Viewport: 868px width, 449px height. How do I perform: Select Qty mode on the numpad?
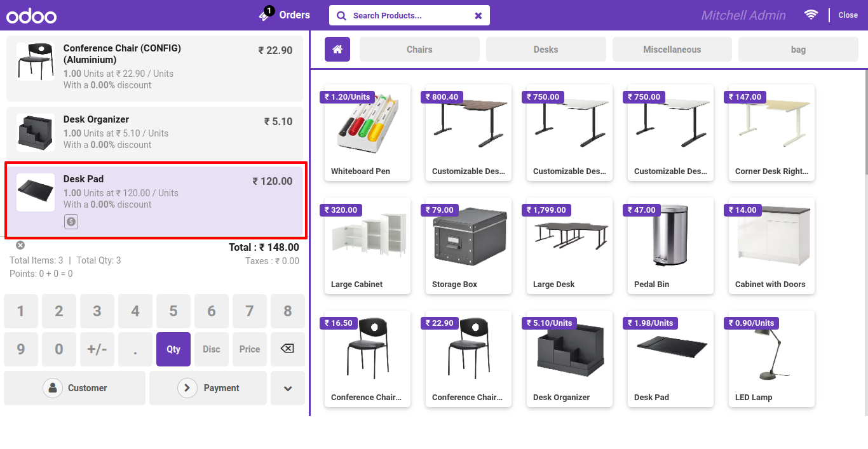pos(173,349)
